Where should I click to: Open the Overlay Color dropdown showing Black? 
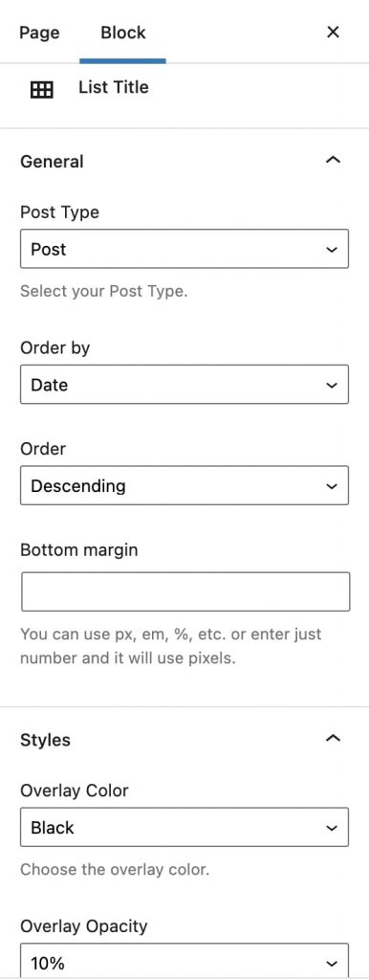(x=184, y=827)
